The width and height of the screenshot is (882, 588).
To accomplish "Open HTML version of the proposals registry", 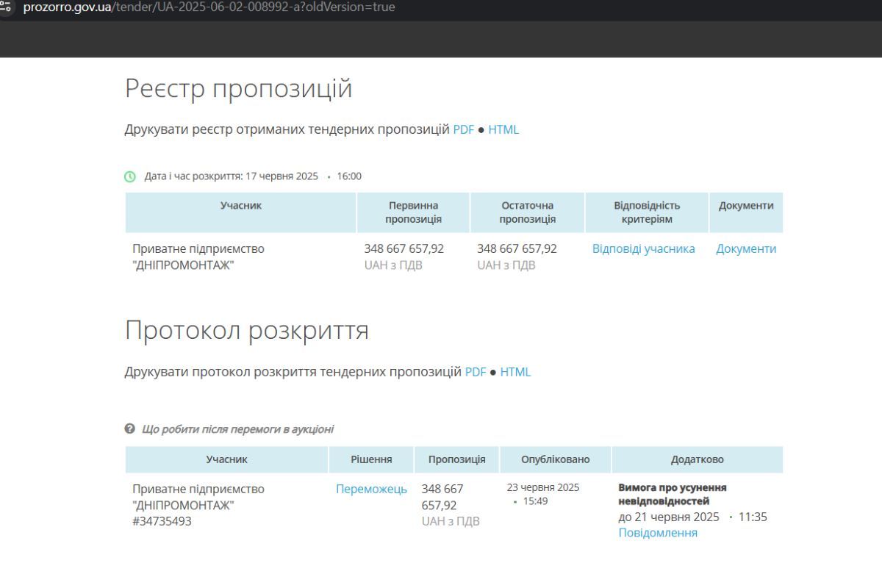I will coord(503,129).
